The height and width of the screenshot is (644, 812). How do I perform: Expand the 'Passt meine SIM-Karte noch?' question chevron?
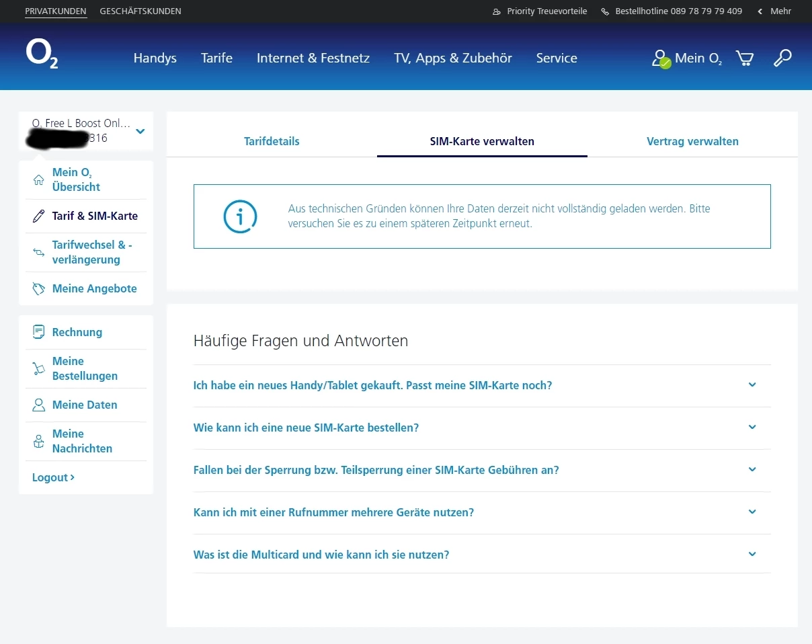pyautogui.click(x=752, y=385)
